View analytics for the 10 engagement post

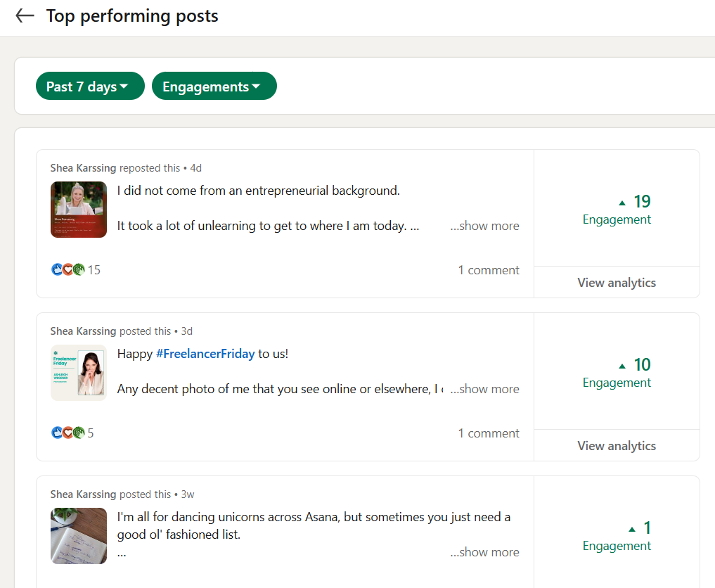(617, 446)
